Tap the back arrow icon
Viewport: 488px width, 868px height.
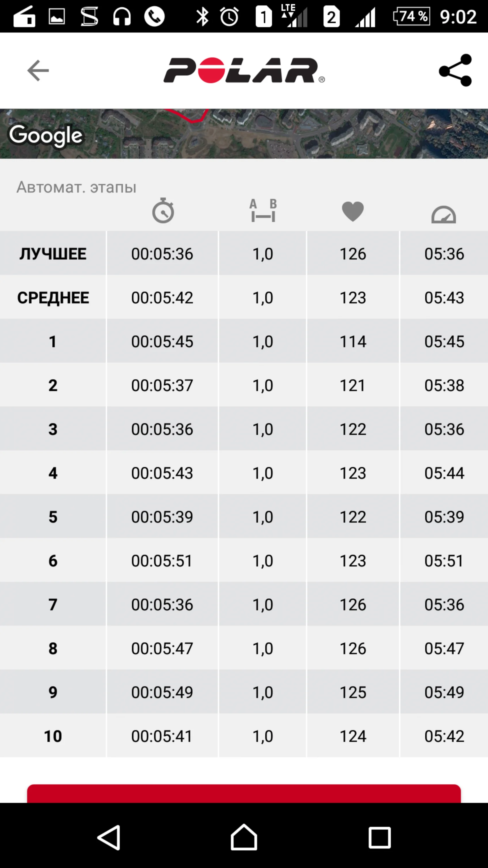38,70
